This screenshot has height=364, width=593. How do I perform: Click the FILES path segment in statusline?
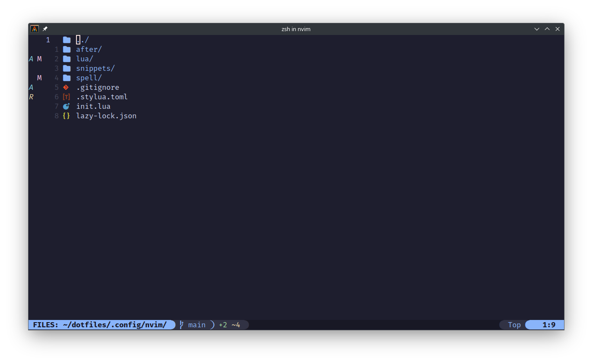[x=100, y=325]
